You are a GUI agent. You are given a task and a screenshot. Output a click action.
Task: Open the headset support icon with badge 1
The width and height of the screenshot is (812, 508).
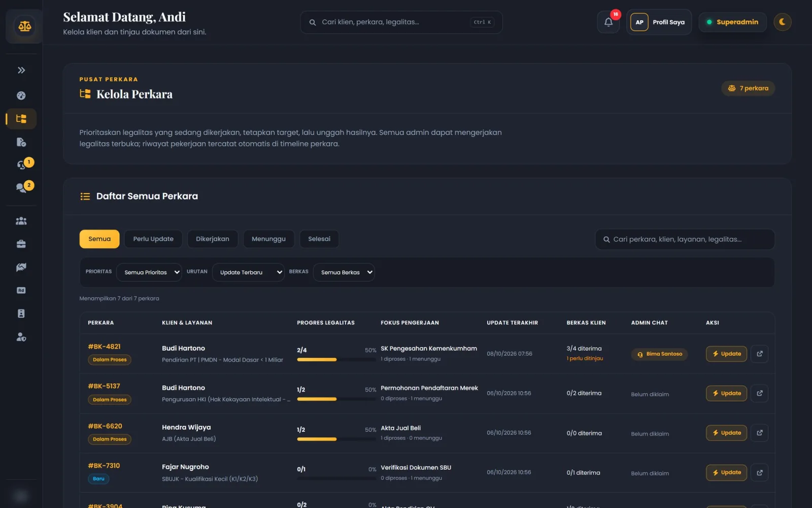[21, 165]
